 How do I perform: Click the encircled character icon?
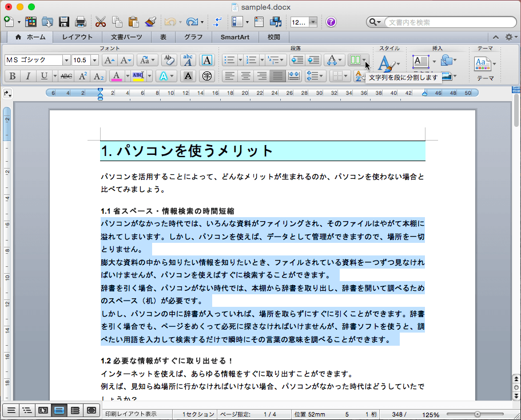[x=206, y=77]
